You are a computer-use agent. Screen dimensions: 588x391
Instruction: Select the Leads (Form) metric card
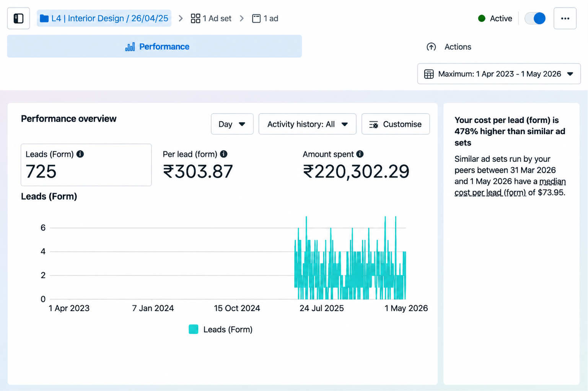click(x=86, y=165)
